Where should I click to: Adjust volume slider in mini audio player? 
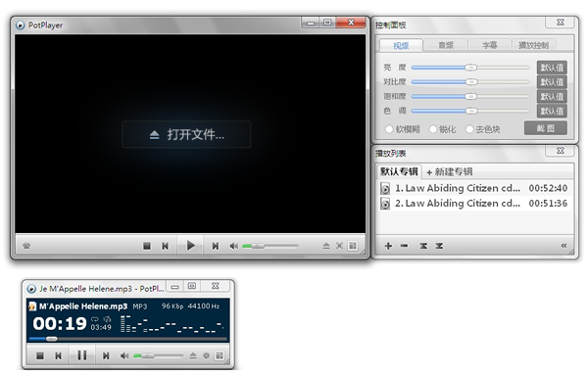pyautogui.click(x=158, y=355)
